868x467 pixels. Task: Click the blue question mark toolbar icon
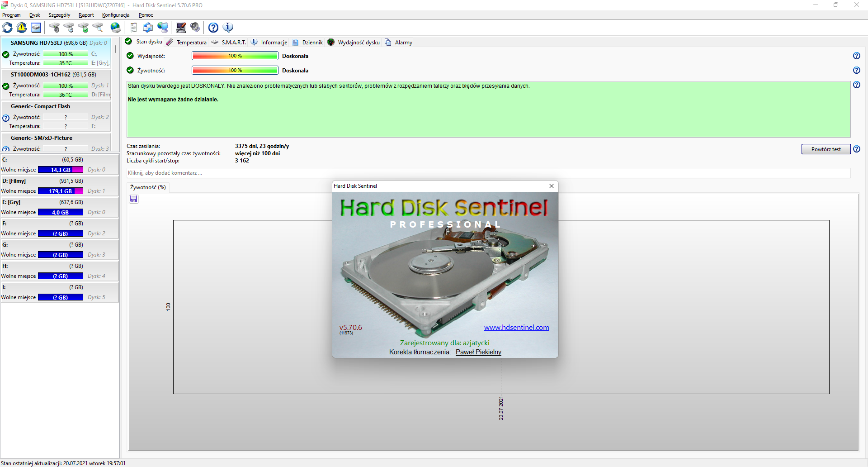pos(213,28)
